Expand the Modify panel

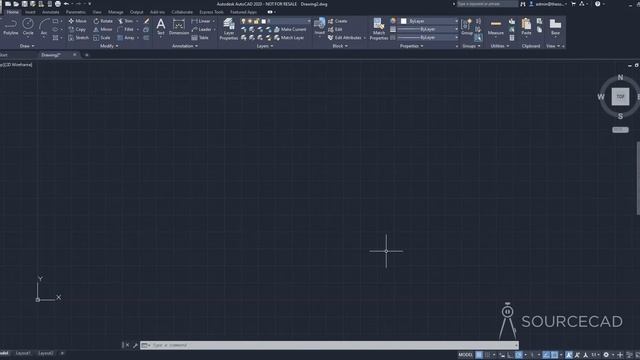[109, 46]
